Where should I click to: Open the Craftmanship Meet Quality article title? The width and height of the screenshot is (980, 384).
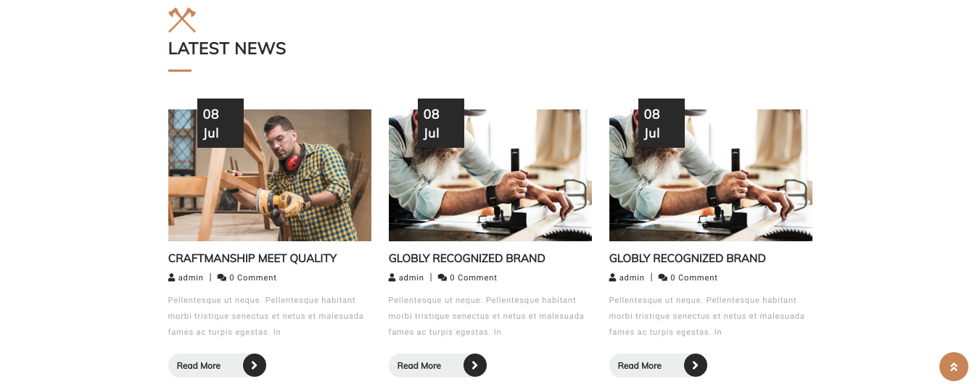coord(252,258)
